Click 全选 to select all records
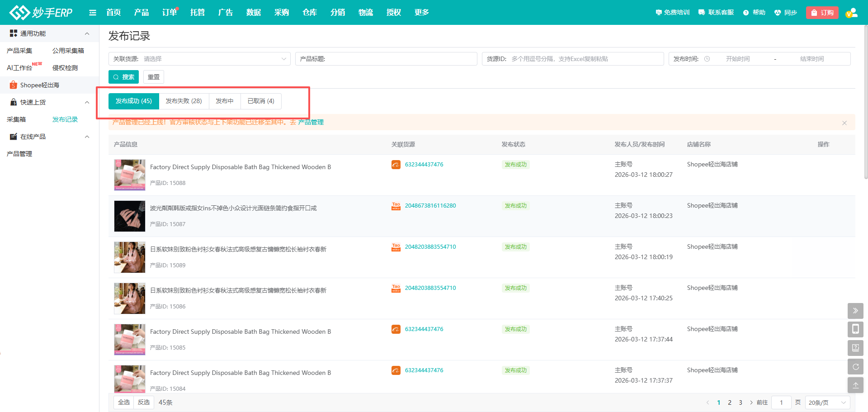Screen dimensions: 868x412 [x=124, y=402]
